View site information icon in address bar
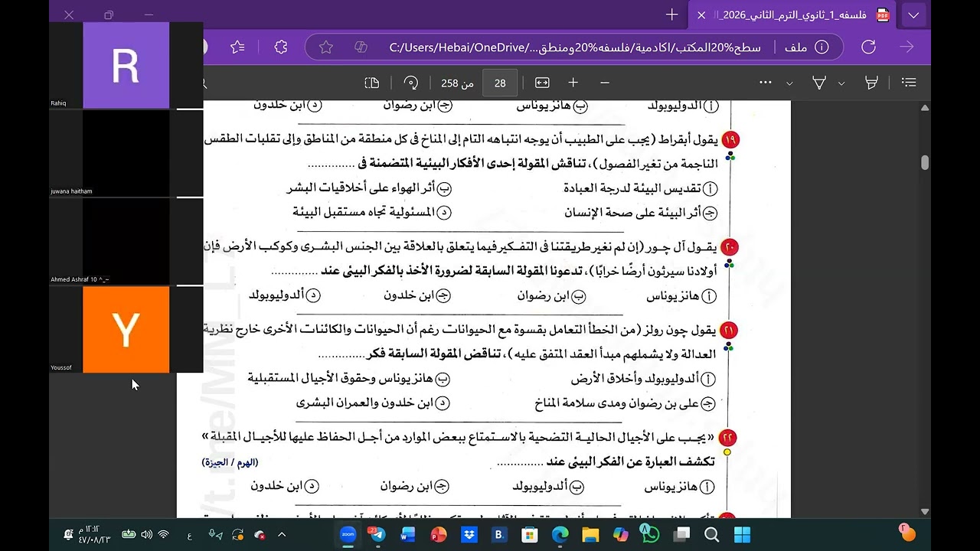The width and height of the screenshot is (980, 551). 822,47
